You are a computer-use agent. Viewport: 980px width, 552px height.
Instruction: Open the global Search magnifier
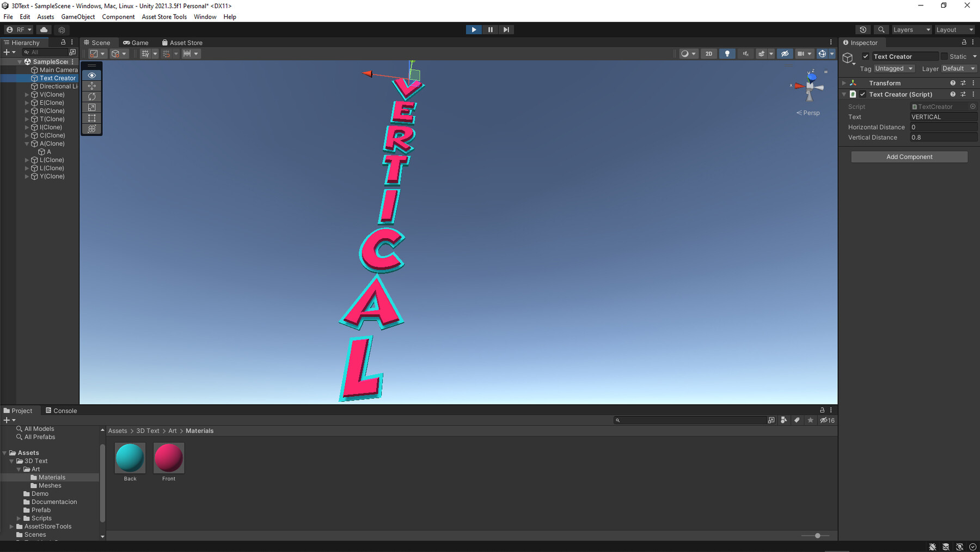[881, 29]
